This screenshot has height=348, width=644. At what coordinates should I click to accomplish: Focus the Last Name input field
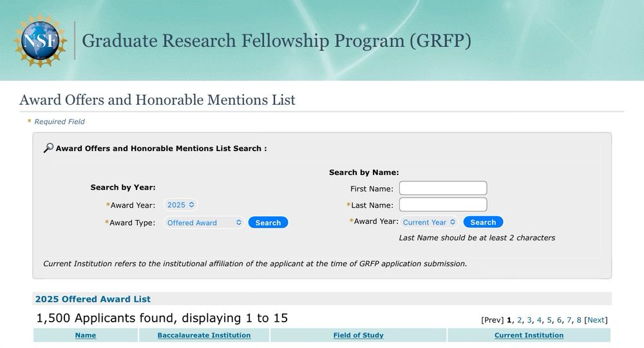pos(443,205)
